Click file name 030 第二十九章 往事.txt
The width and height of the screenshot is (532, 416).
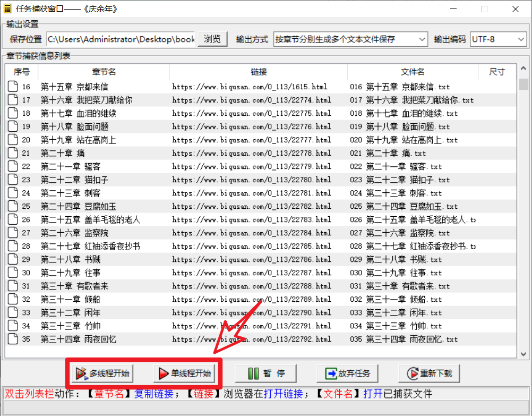pyautogui.click(x=396, y=273)
